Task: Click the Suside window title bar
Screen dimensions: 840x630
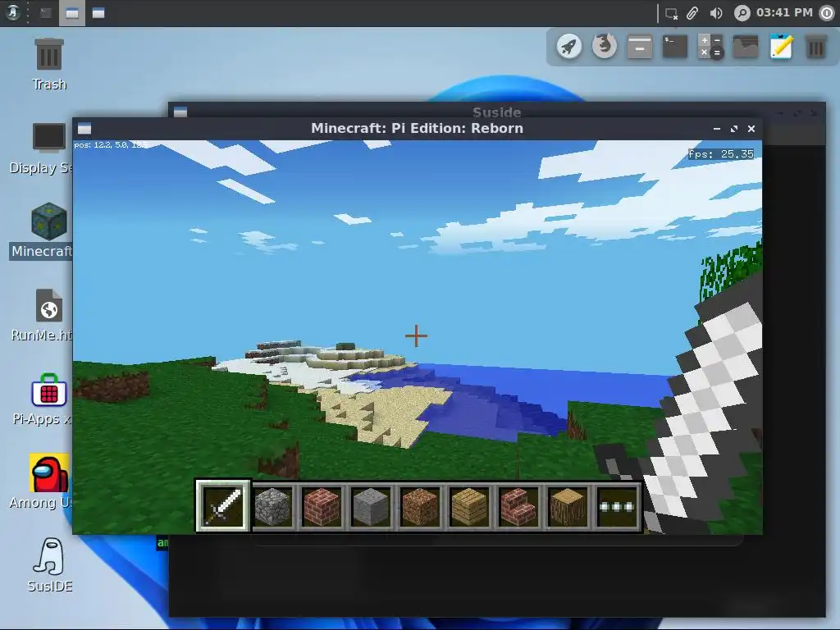Action: [496, 112]
